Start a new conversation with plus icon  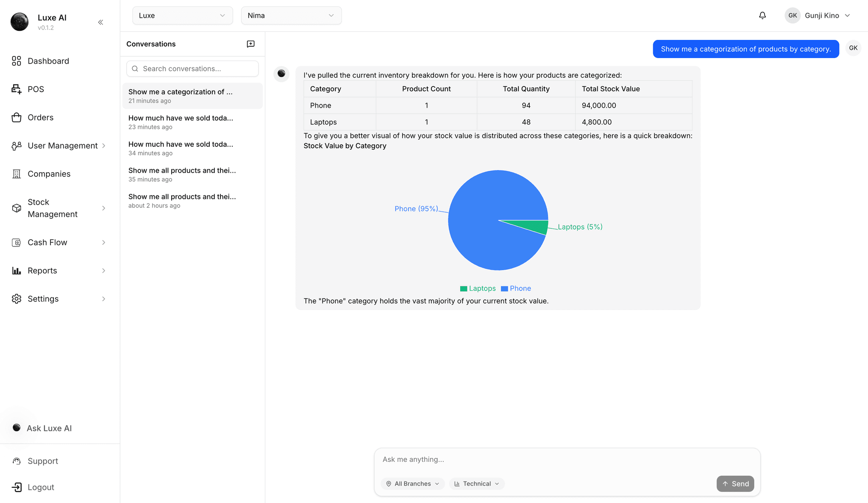tap(250, 44)
